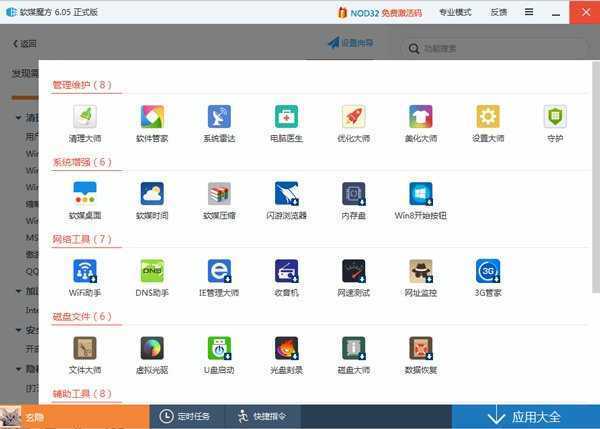Open 设置向导 setup wizard link
The height and width of the screenshot is (429, 600).
[351, 43]
